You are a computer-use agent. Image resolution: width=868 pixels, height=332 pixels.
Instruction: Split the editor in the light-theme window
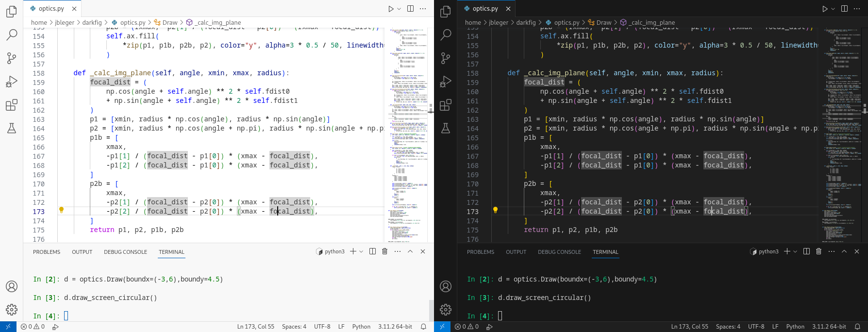(x=410, y=9)
